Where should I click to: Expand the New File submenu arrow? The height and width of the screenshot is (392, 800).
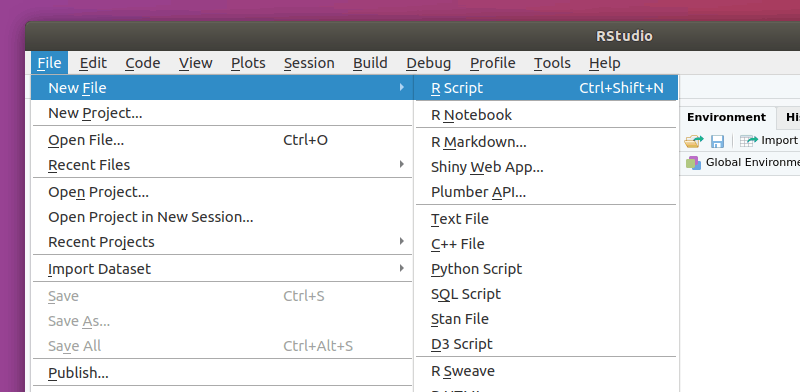pyautogui.click(x=402, y=87)
